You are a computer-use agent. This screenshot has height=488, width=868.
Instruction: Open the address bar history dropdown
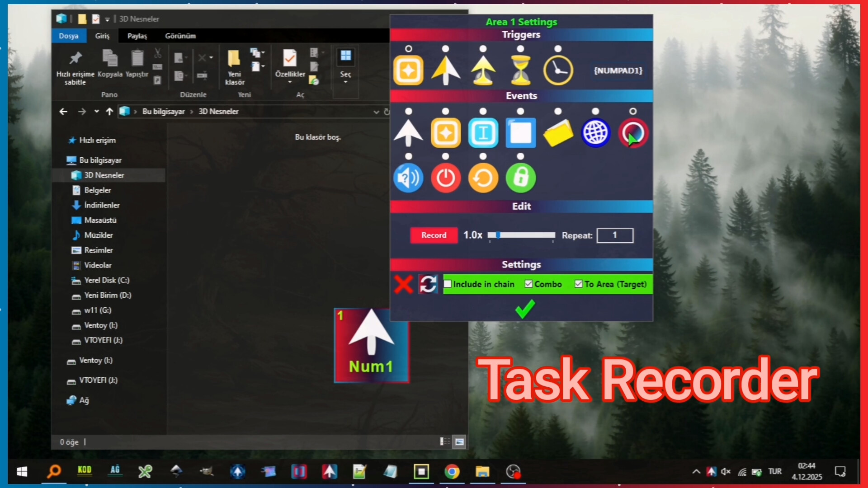click(x=377, y=112)
